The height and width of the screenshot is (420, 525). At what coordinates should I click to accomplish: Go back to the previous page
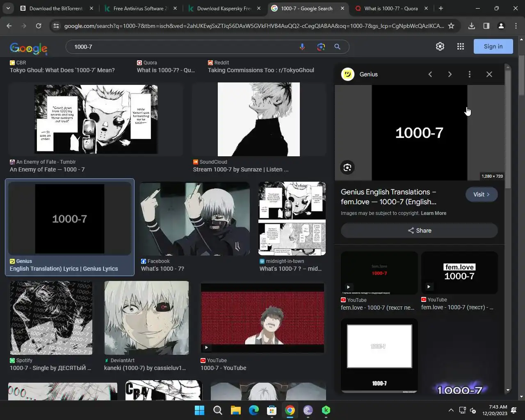tap(9, 26)
